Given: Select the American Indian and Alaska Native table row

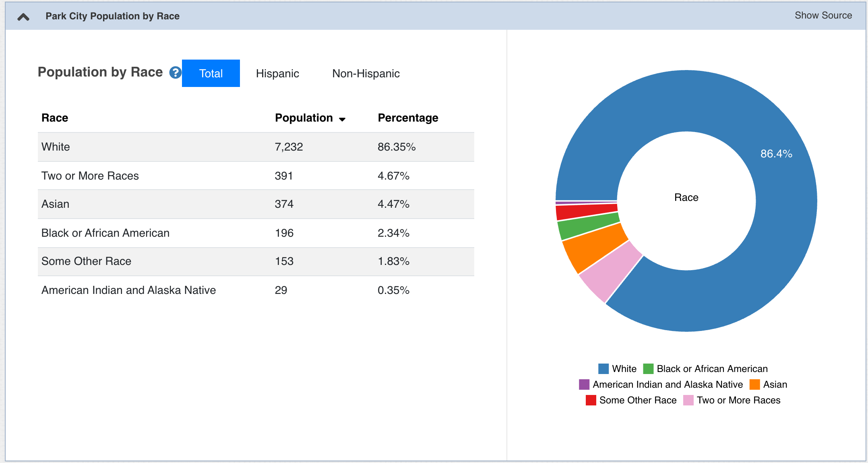Looking at the screenshot, I should click(256, 290).
